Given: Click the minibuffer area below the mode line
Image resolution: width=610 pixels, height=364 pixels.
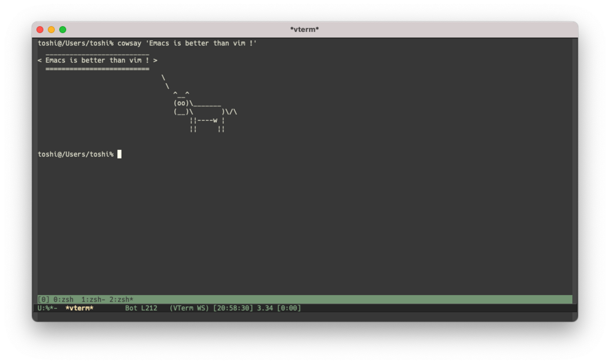Looking at the screenshot, I should tap(304, 317).
